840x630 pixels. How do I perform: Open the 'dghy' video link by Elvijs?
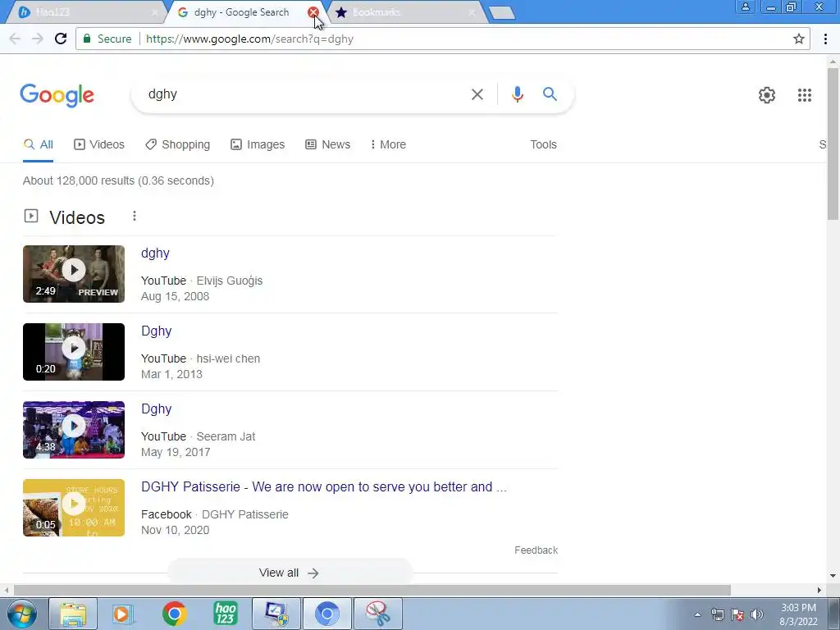tap(155, 253)
